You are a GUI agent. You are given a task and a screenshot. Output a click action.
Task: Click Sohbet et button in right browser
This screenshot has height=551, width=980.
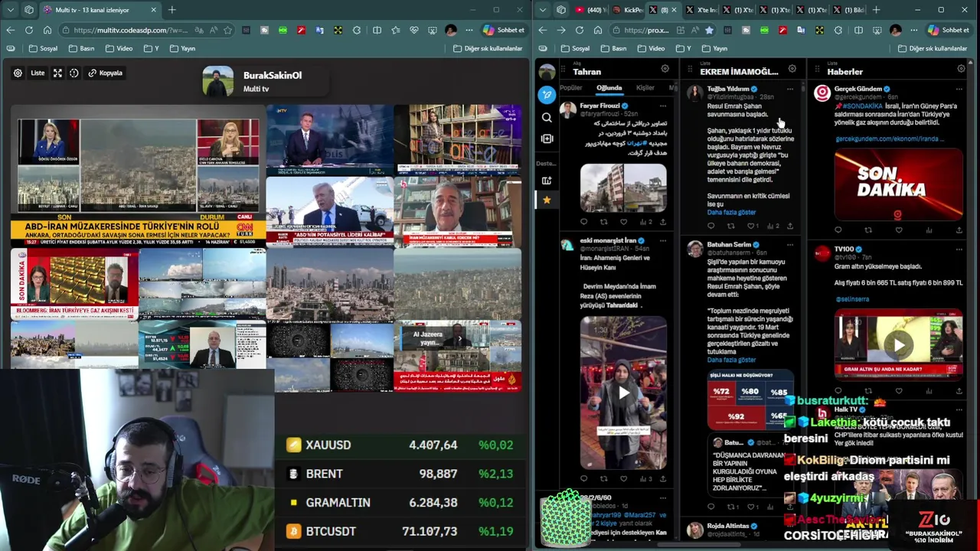tap(949, 30)
